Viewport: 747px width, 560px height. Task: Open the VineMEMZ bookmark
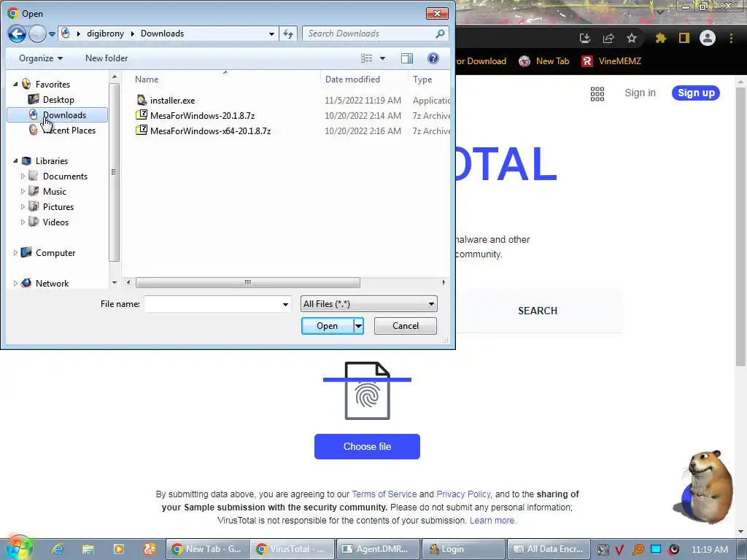pyautogui.click(x=611, y=61)
